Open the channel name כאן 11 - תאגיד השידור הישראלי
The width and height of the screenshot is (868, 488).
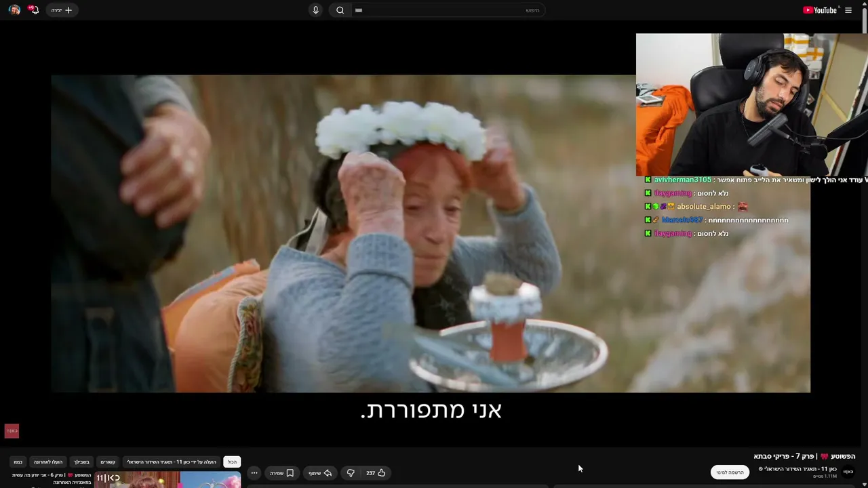click(800, 469)
